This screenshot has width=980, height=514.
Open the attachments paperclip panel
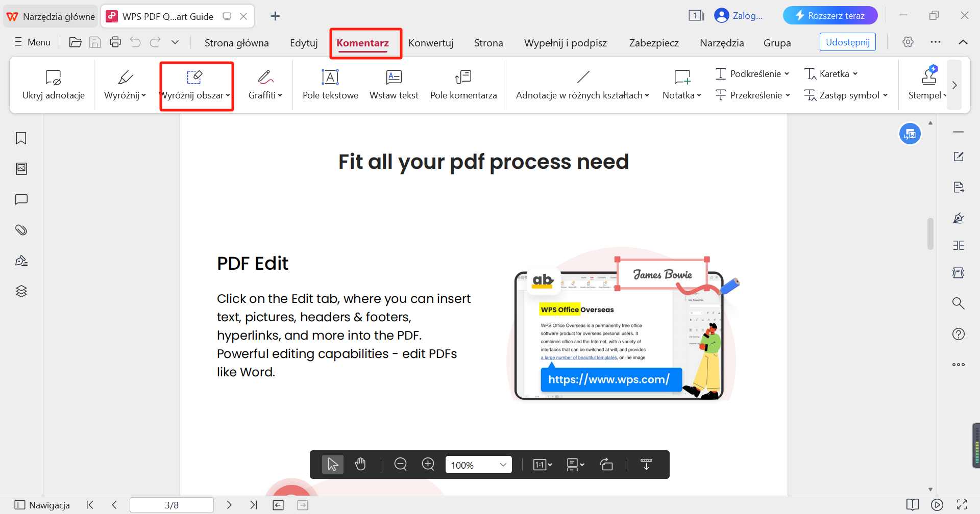click(21, 230)
